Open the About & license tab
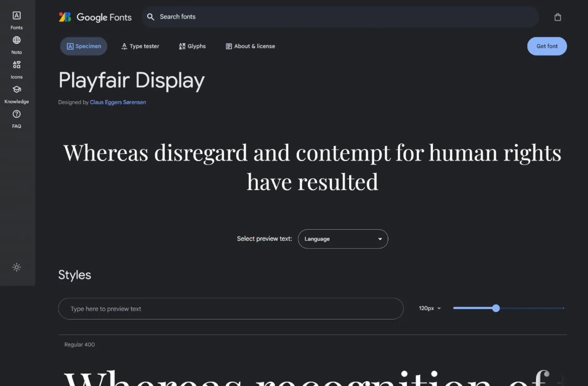The width and height of the screenshot is (588, 386). coord(250,46)
